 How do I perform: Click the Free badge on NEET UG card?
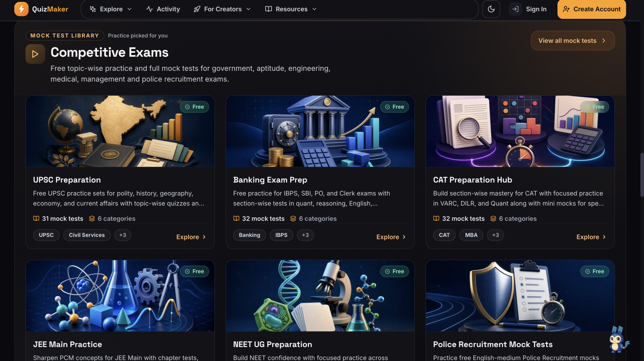[394, 271]
